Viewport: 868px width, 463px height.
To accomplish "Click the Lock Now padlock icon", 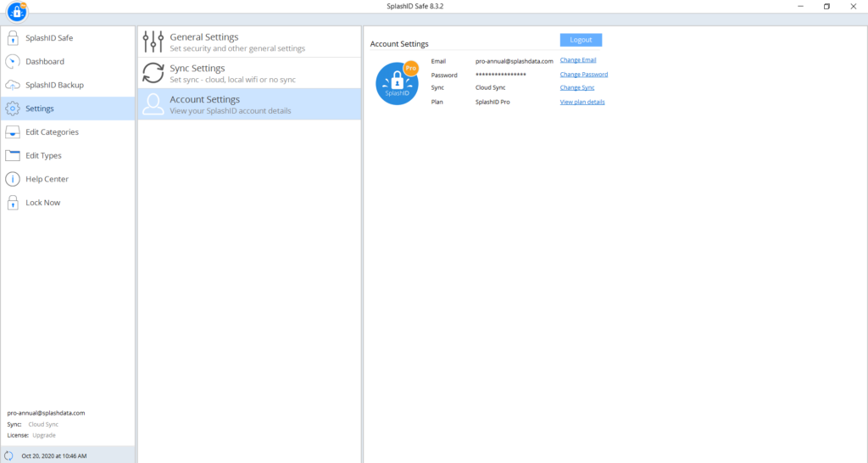I will tap(13, 203).
